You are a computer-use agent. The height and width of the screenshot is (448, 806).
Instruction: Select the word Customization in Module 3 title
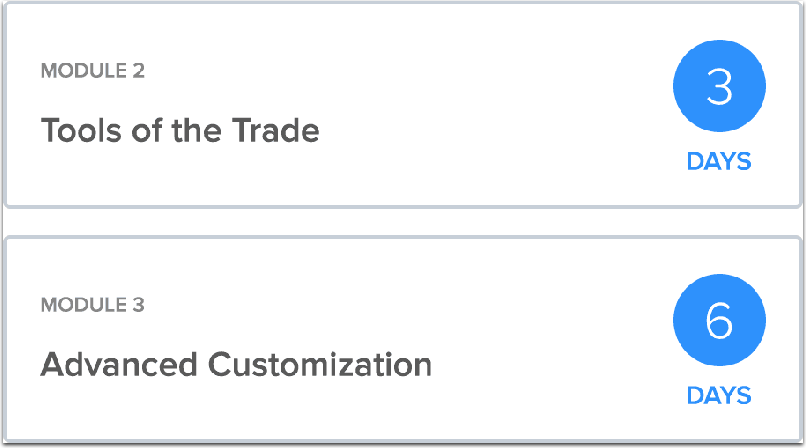320,364
